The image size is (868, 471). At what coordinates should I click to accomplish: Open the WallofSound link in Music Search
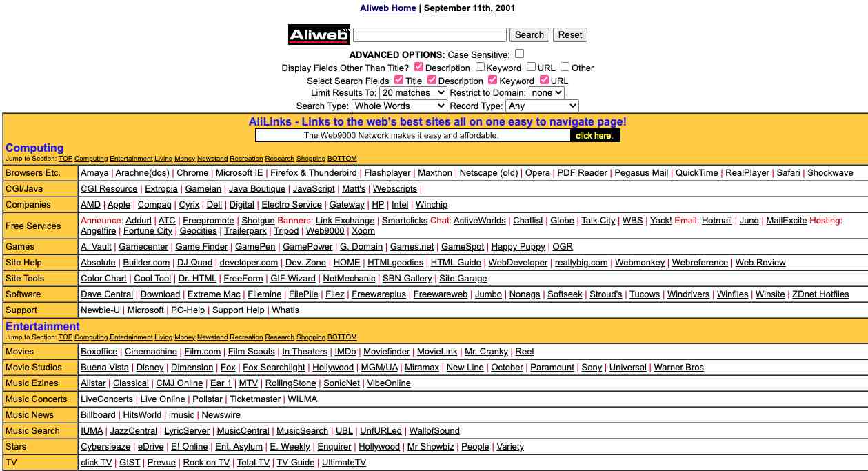(434, 431)
